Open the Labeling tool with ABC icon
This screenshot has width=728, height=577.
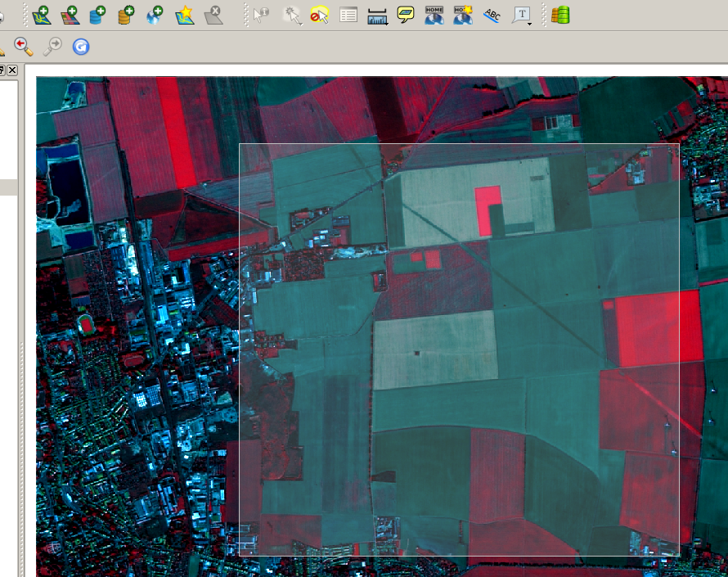492,14
